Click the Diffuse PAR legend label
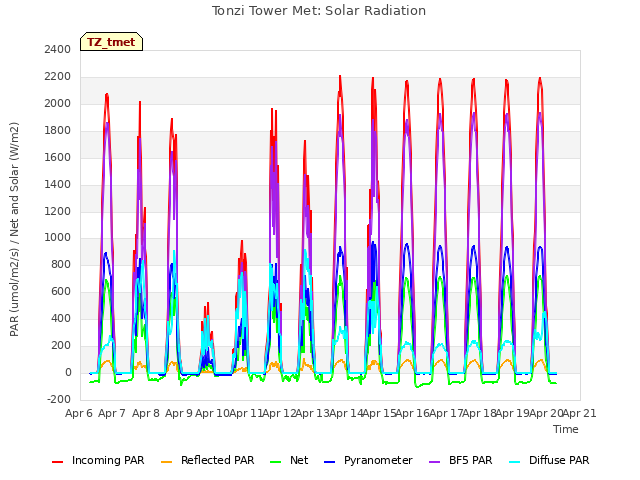The image size is (640, 480). [559, 460]
